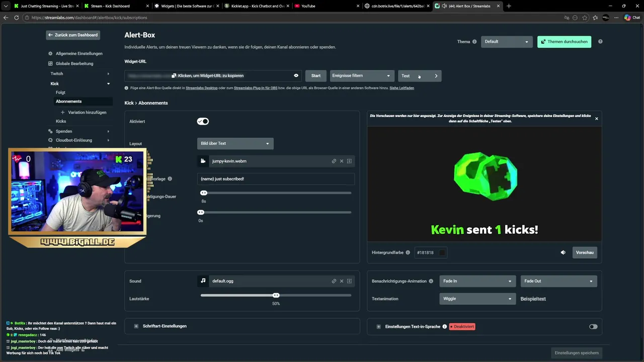Click the info icon beside Benachrichtigungs-Animation
The image size is (644, 362).
tap(431, 281)
